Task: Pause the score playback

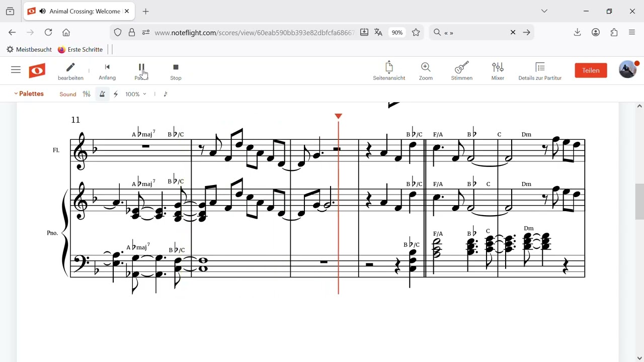Action: coord(141,71)
